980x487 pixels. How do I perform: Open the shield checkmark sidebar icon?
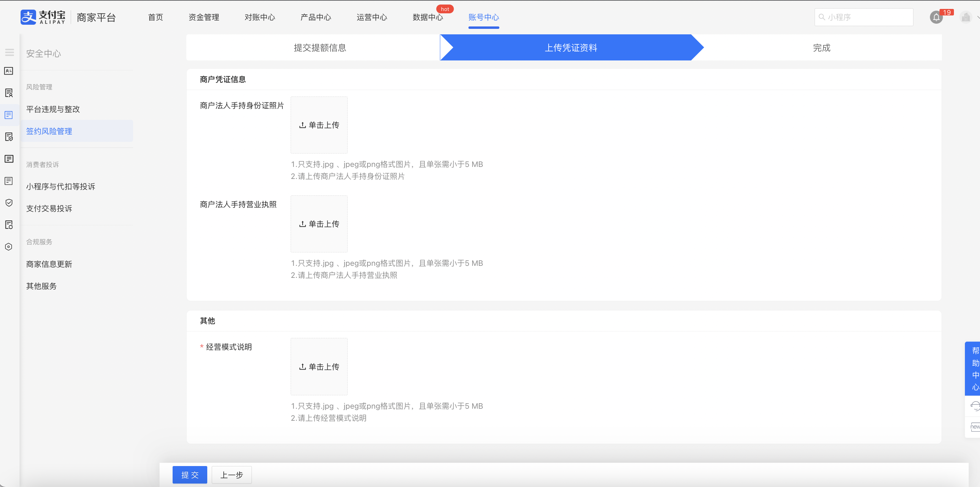click(x=9, y=203)
